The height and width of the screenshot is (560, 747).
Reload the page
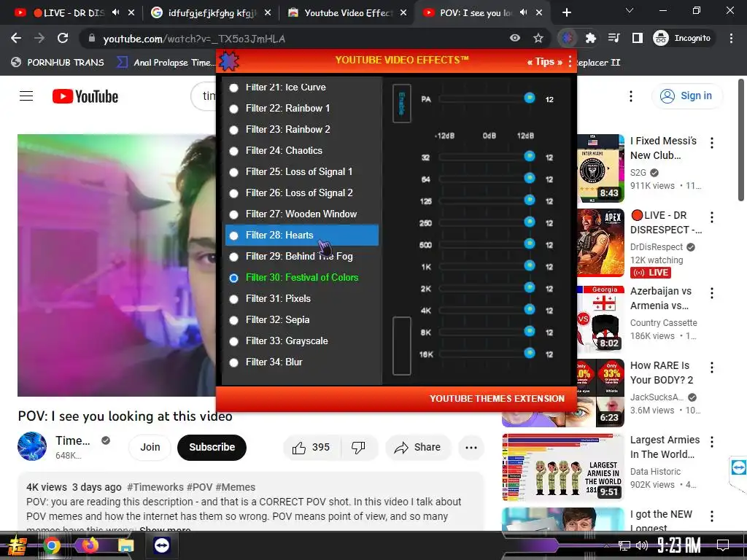pos(63,38)
